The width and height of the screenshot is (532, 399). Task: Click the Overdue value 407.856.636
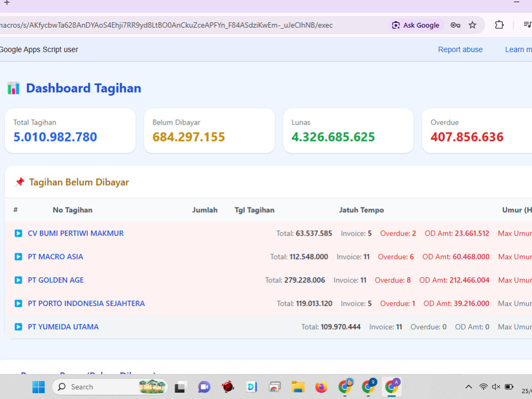(x=467, y=137)
